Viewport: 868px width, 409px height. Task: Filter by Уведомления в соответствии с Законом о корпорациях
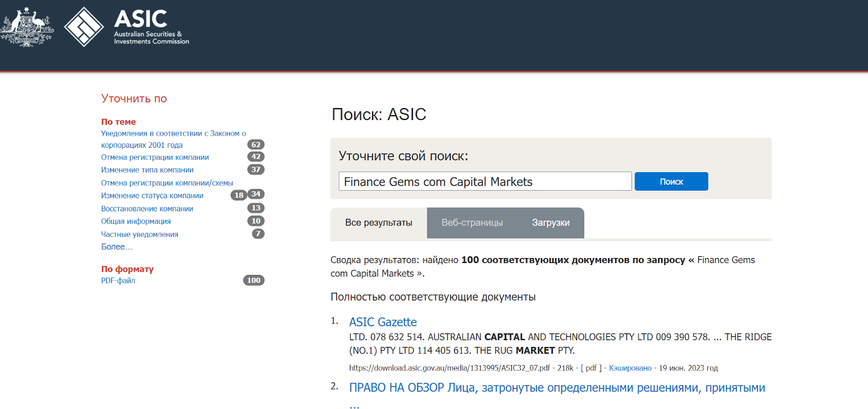(x=174, y=139)
